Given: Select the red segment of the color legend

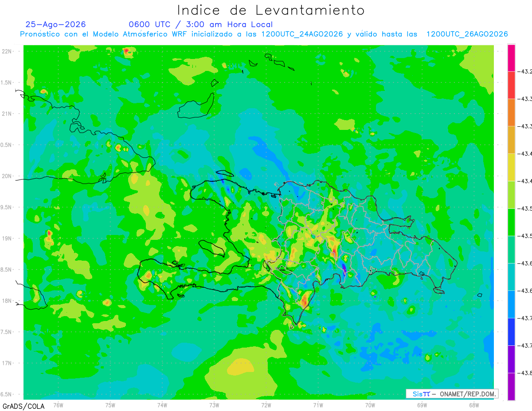Looking at the screenshot, I should pos(511,85).
